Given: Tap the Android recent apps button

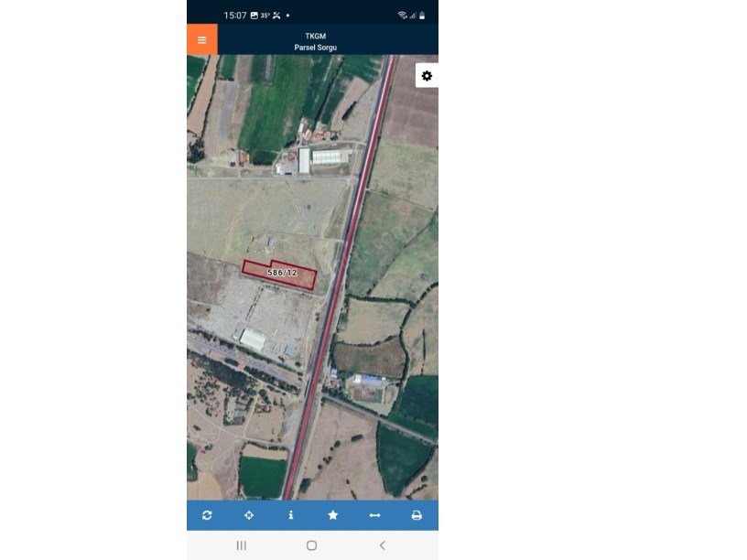Looking at the screenshot, I should coord(242,545).
